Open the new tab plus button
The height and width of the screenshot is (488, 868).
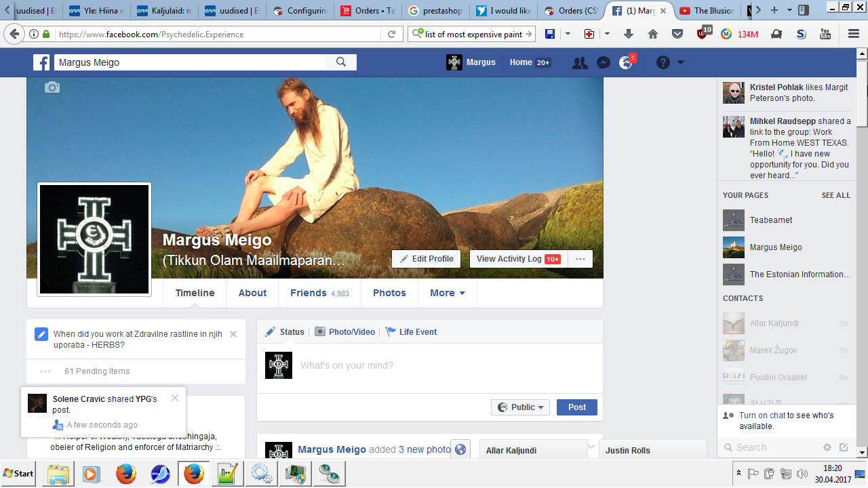coord(774,10)
